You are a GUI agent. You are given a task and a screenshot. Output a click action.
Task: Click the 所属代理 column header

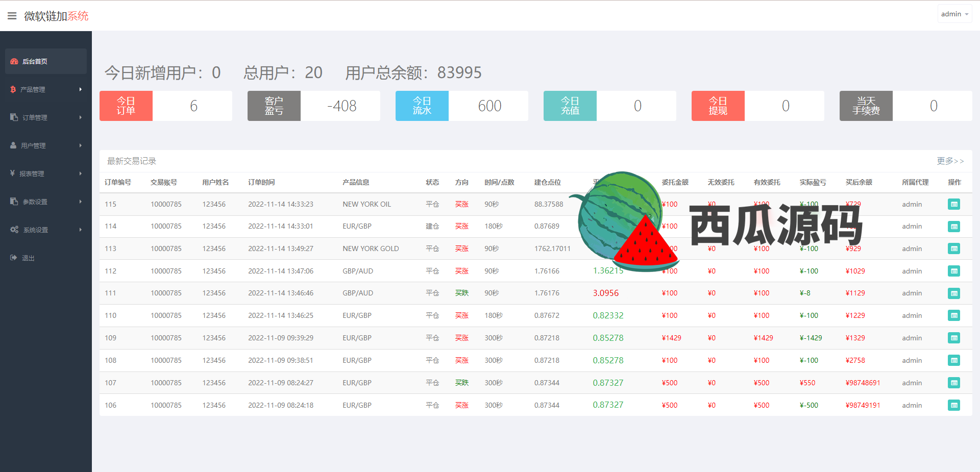tap(915, 182)
